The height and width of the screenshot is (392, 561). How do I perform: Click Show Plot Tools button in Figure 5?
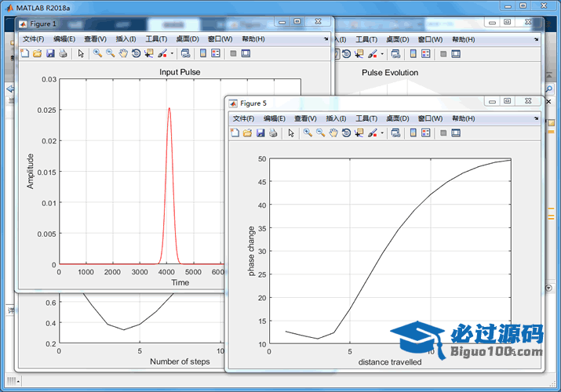tap(456, 133)
